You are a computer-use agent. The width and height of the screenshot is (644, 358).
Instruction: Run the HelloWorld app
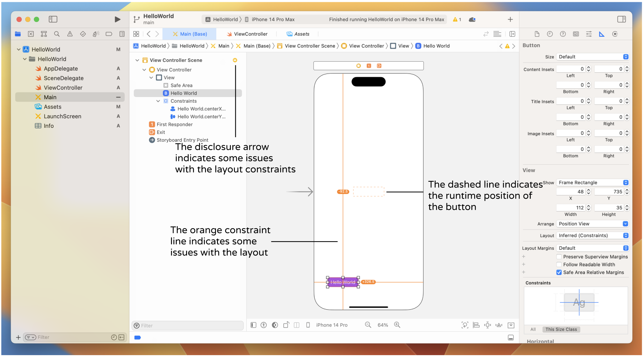coord(117,19)
